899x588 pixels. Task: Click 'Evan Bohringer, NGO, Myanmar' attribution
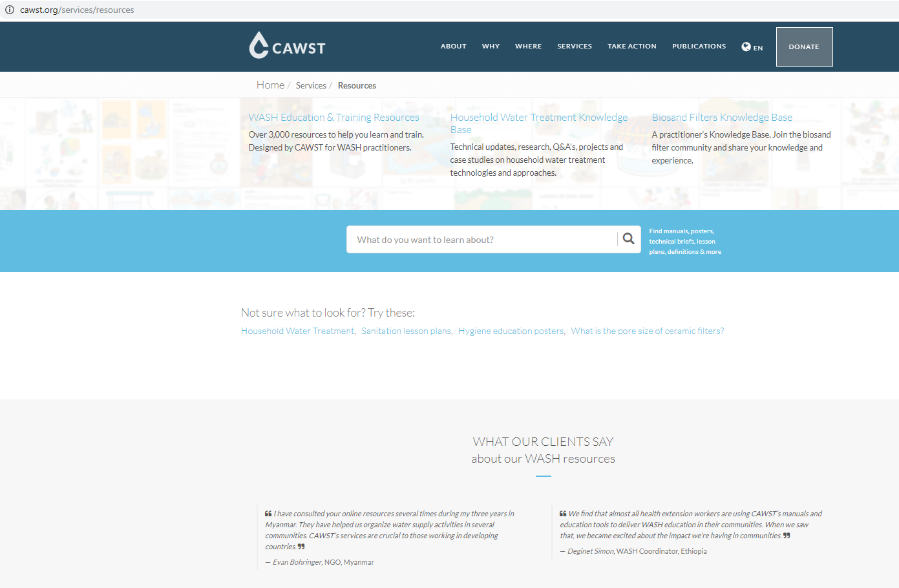pyautogui.click(x=319, y=562)
